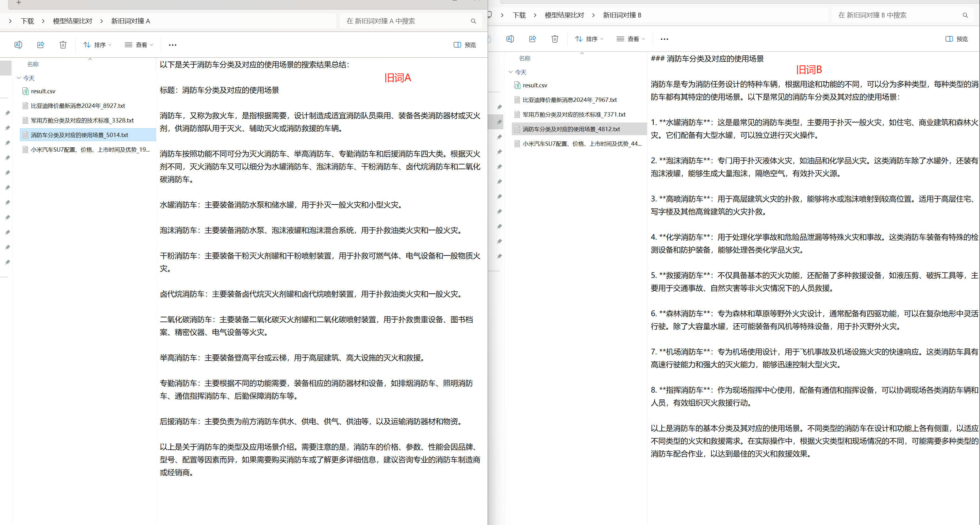Open the ellipsis more options menu in pane A
The width and height of the screenshot is (980, 525).
point(172,44)
